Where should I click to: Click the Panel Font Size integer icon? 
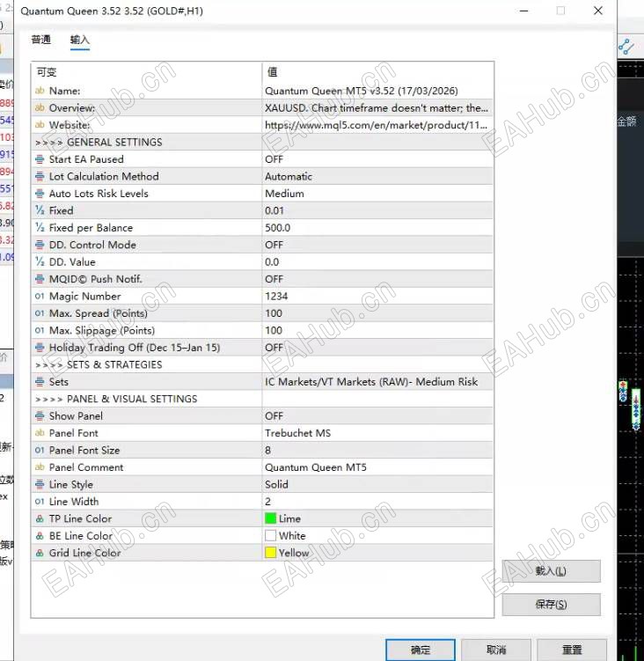(40, 451)
